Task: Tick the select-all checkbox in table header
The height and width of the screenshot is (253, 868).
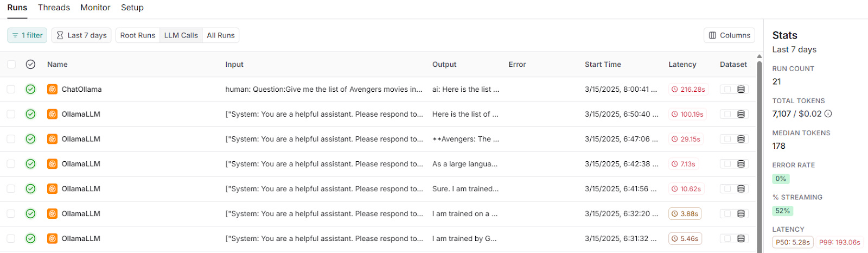Action: [11, 64]
